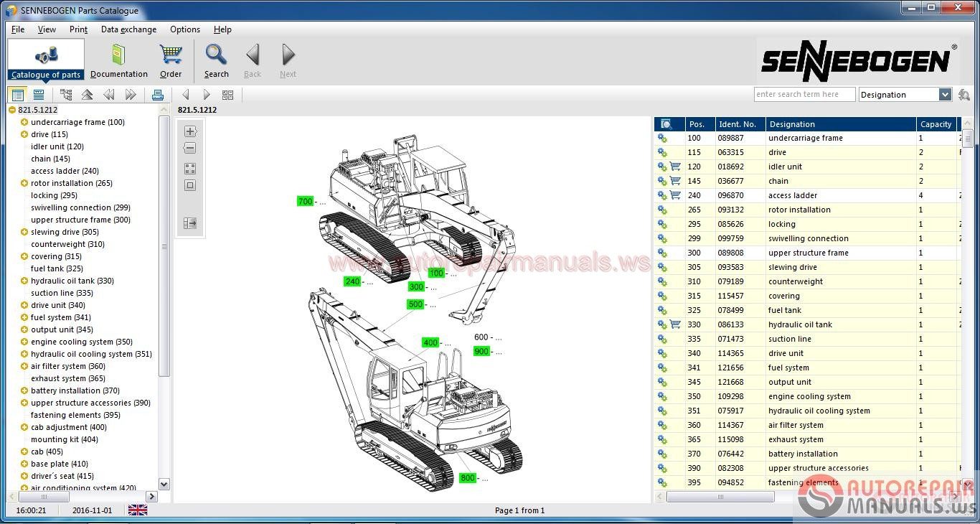
Task: Expand the hydraulic oil tank (330) tree node
Action: pos(24,281)
